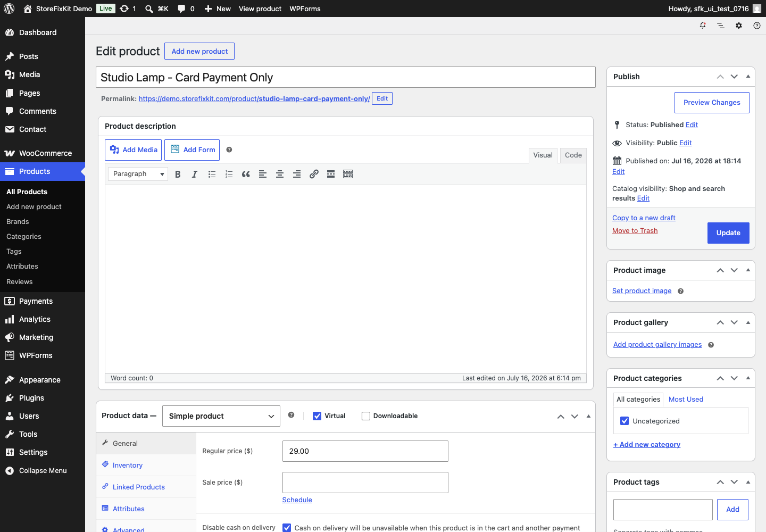Viewport: 766px width, 532px height.
Task: Toggle the Downloadable checkbox
Action: [366, 416]
